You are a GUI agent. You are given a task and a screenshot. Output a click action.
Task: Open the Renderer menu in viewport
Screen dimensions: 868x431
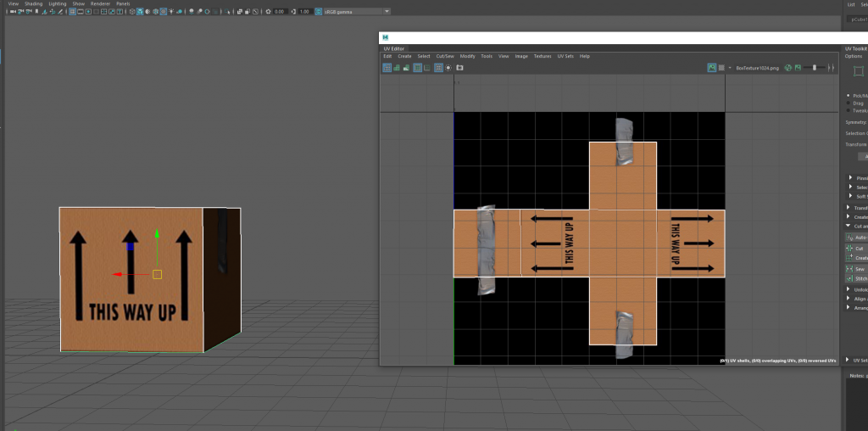pyautogui.click(x=99, y=3)
